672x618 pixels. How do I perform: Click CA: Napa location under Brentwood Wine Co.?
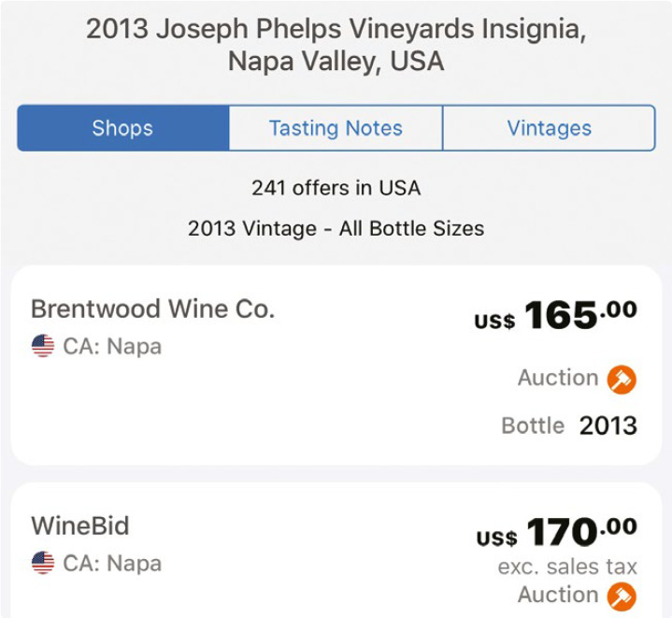coord(112,346)
